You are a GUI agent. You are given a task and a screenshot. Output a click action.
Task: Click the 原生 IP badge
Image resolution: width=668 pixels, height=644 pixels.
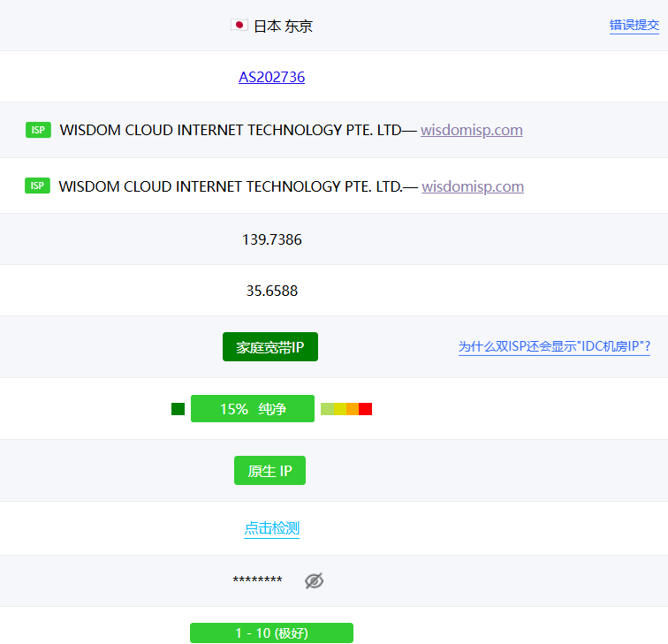[x=269, y=471]
